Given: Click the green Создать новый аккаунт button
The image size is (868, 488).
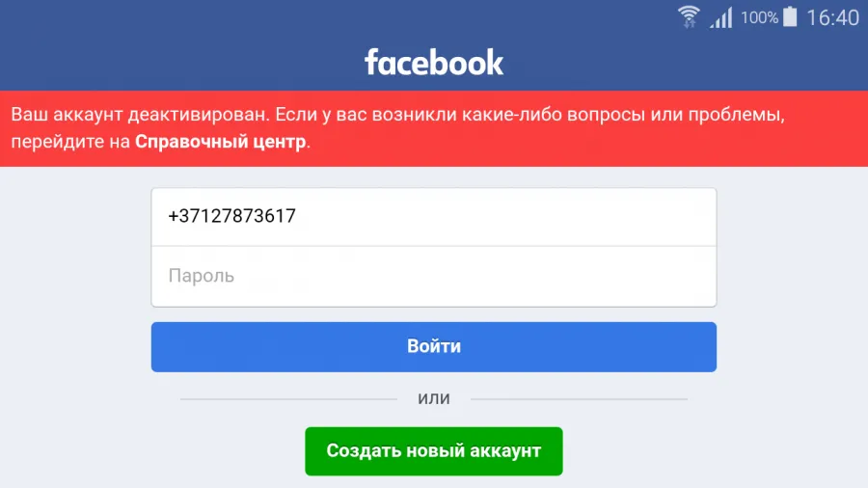Looking at the screenshot, I should (x=434, y=451).
